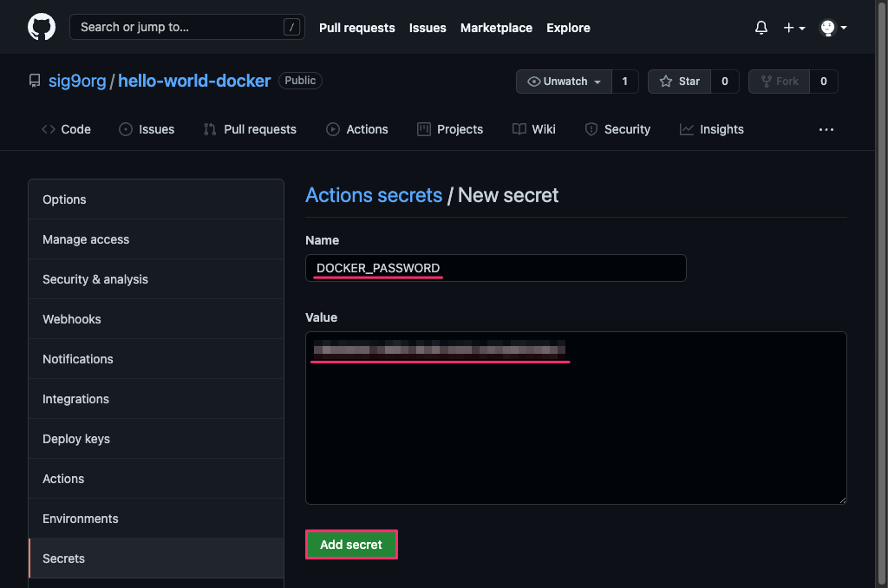Select Secrets in settings sidebar

156,559
